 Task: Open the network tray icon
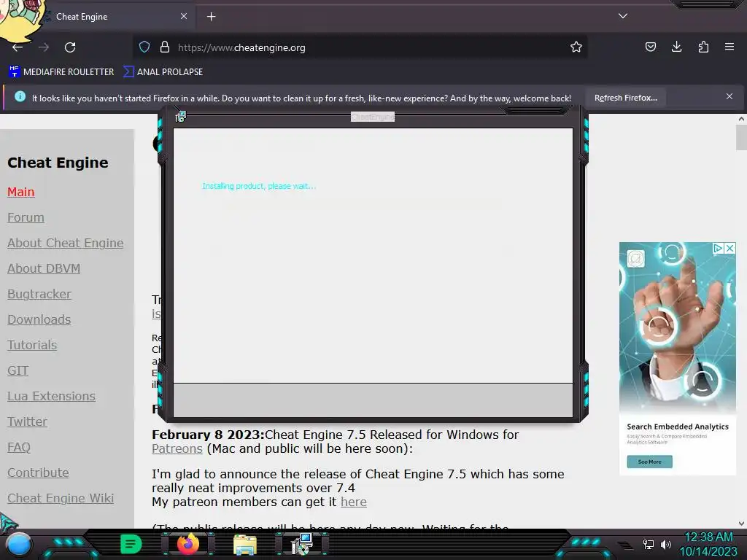point(649,544)
